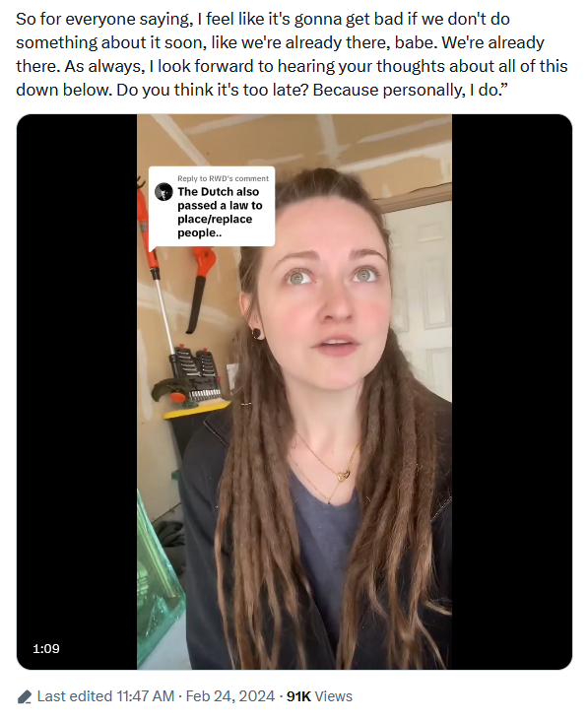
Task: Click the commenter's avatar in the reply bubble
Action: [x=163, y=192]
